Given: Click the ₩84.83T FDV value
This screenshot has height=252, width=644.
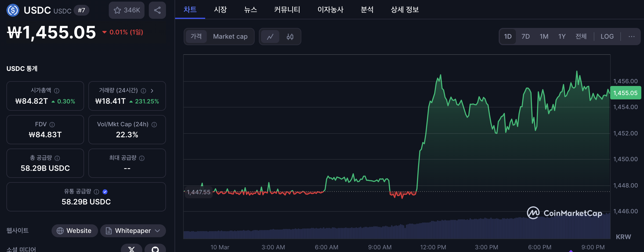Looking at the screenshot, I should [x=45, y=135].
